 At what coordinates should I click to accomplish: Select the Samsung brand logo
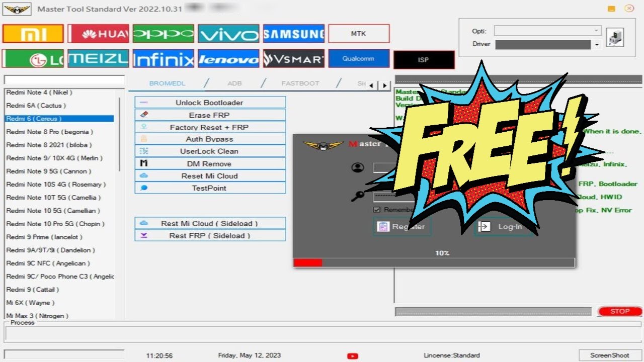[294, 34]
